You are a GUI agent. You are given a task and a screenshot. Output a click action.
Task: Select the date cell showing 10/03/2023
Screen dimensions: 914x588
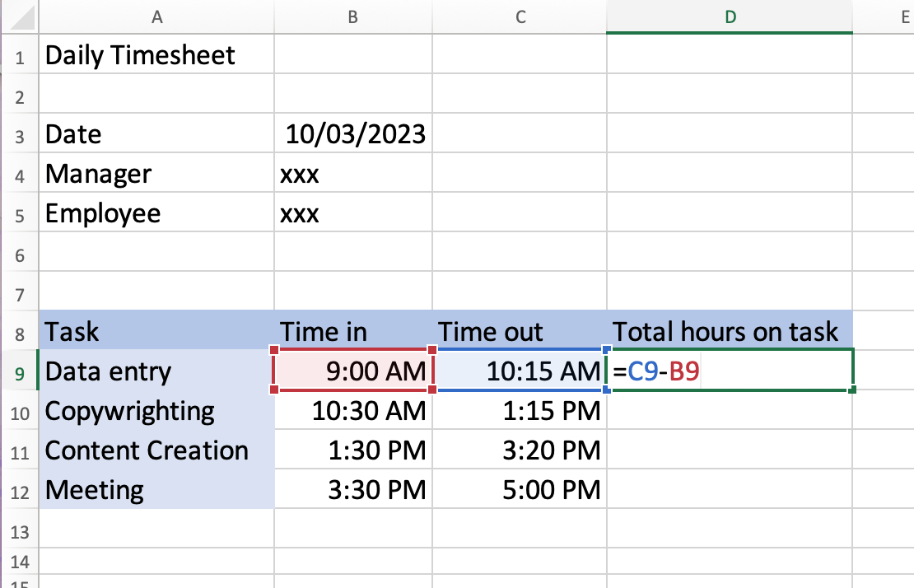pyautogui.click(x=354, y=134)
